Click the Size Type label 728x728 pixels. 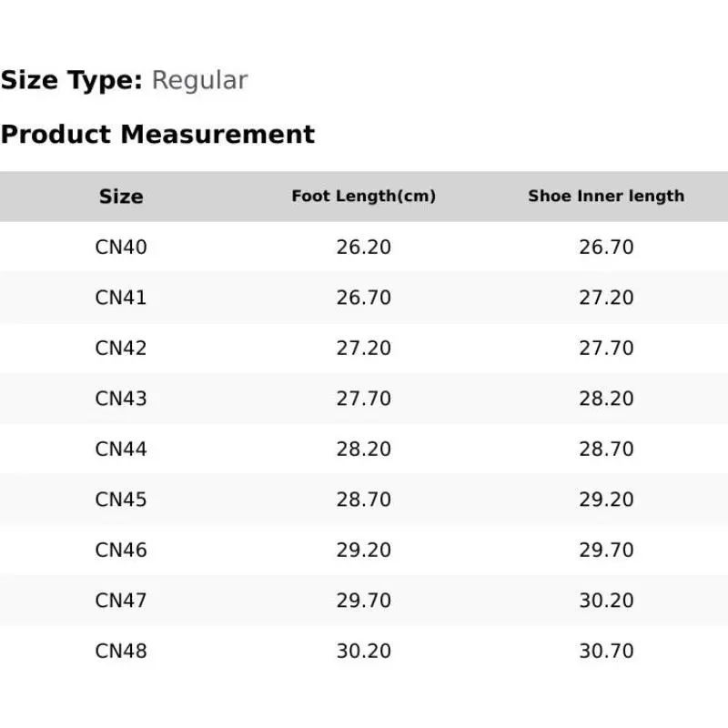point(72,80)
